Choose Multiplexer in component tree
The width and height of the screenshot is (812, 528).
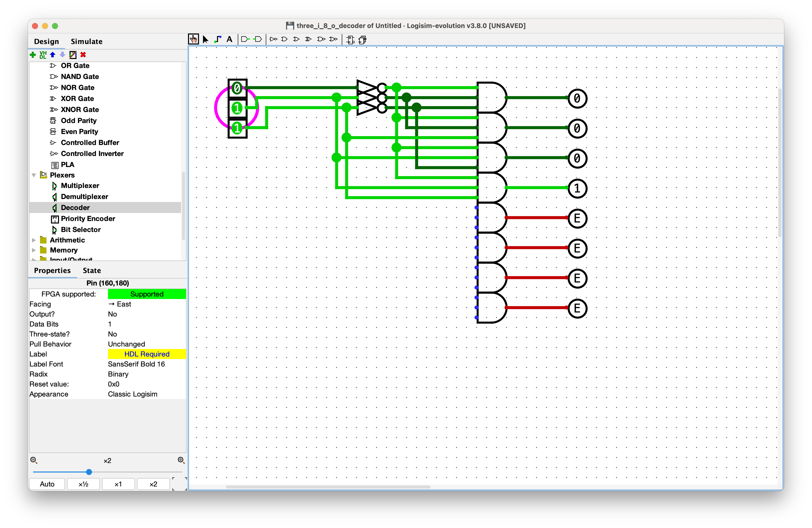pos(80,185)
